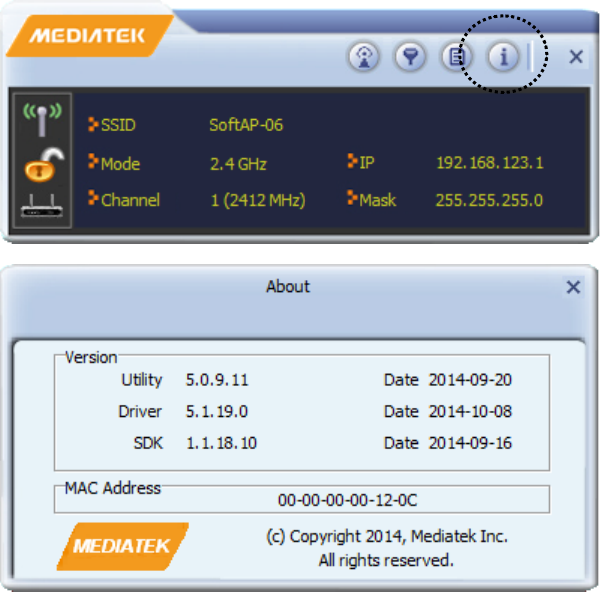
Task: Click the MAC address field 00-00-00-00-12-0C
Action: point(302,499)
